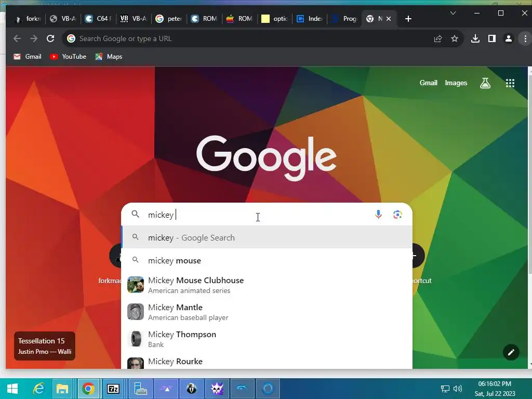Image resolution: width=532 pixels, height=399 pixels.
Task: Close the active New Tab
Action: [x=389, y=19]
